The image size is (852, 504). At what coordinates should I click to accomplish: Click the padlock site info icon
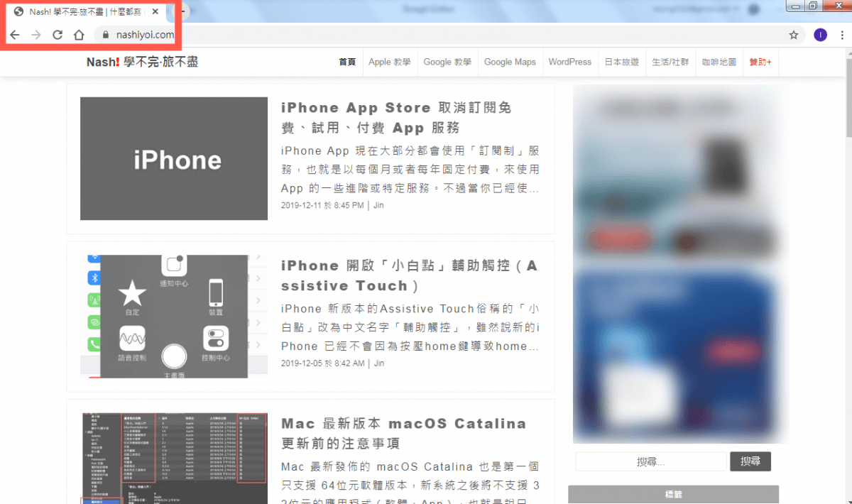tap(106, 35)
